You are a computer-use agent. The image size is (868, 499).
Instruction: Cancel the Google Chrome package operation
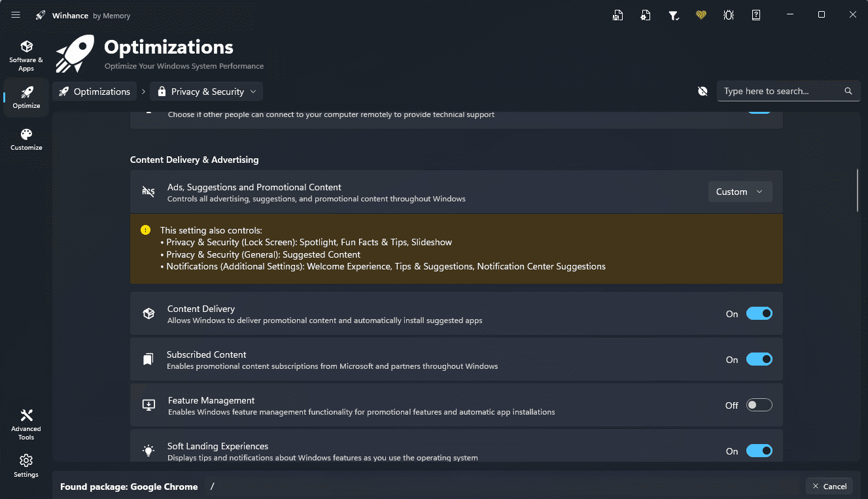(829, 486)
